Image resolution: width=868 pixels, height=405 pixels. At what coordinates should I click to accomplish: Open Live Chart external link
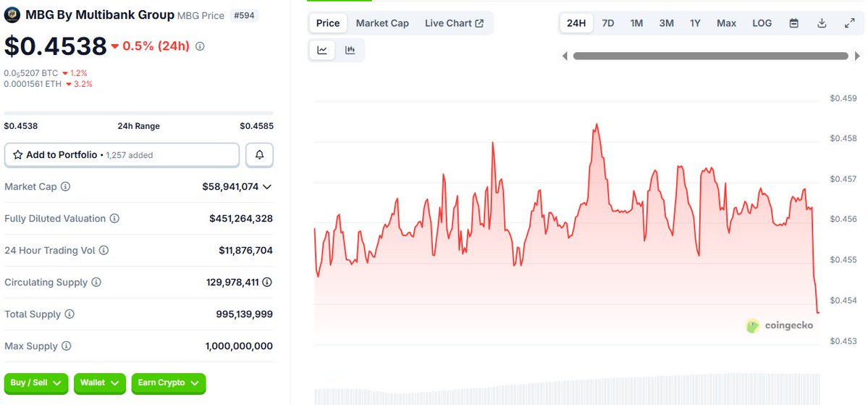click(x=455, y=23)
